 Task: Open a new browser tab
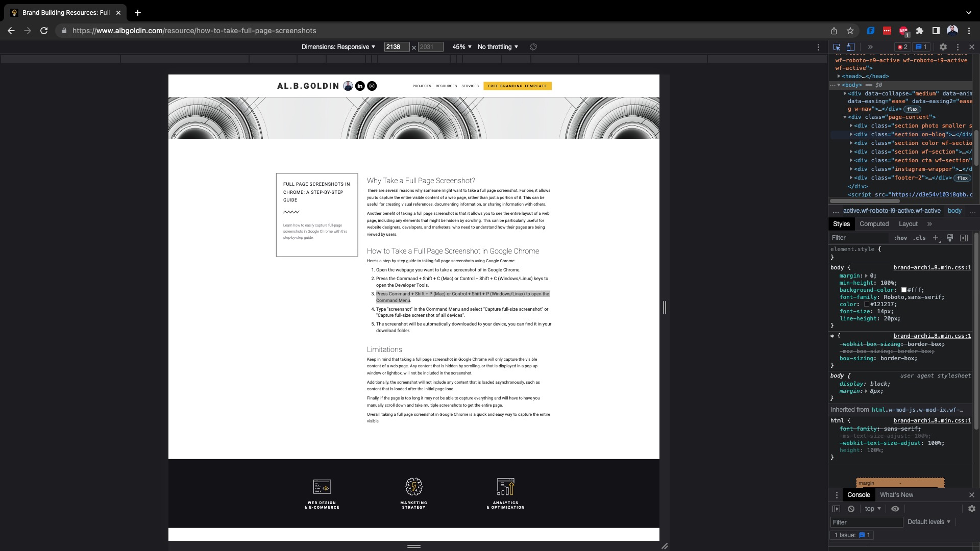(137, 13)
